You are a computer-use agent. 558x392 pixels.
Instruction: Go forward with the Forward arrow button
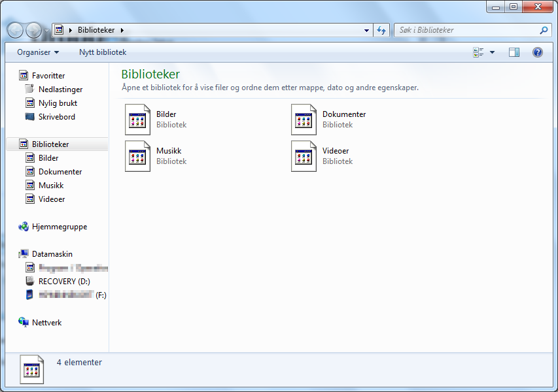(34, 30)
